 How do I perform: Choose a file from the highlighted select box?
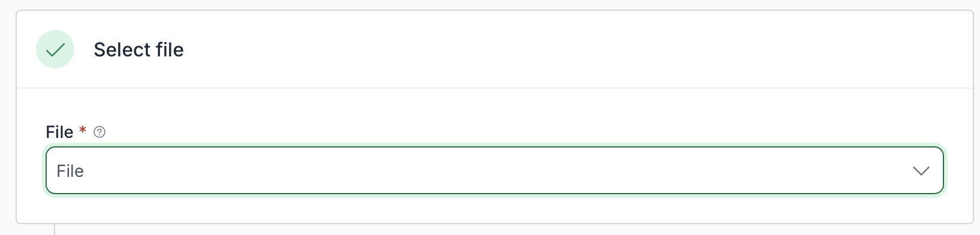click(495, 171)
